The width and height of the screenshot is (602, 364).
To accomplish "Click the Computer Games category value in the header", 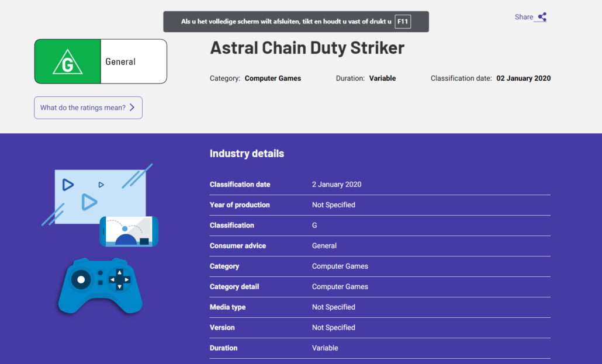I will tap(272, 78).
